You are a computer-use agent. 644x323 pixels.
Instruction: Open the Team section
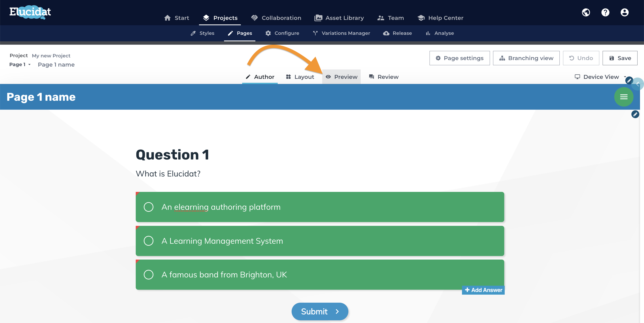[x=390, y=18]
